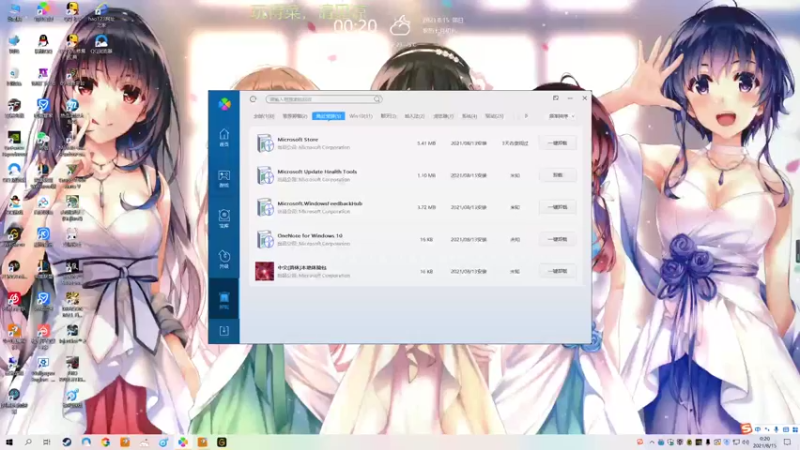Click the colorful pinwheel app on the taskbar
The width and height of the screenshot is (800, 450).
point(183,442)
